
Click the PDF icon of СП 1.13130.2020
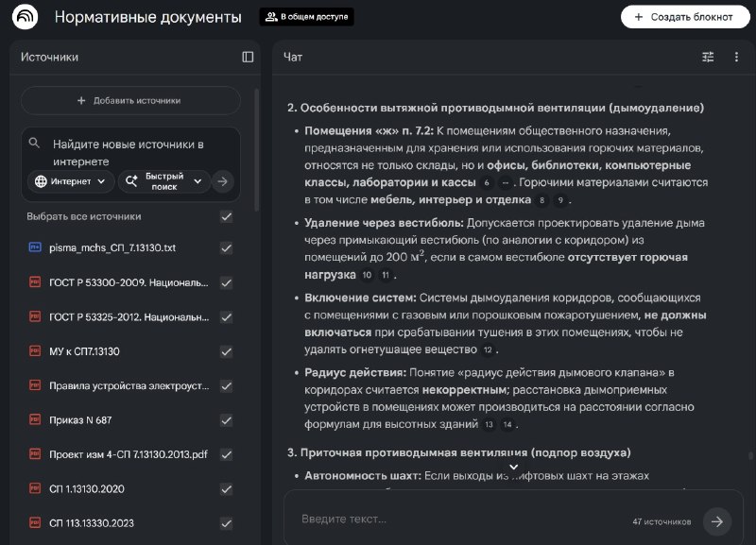pos(35,488)
